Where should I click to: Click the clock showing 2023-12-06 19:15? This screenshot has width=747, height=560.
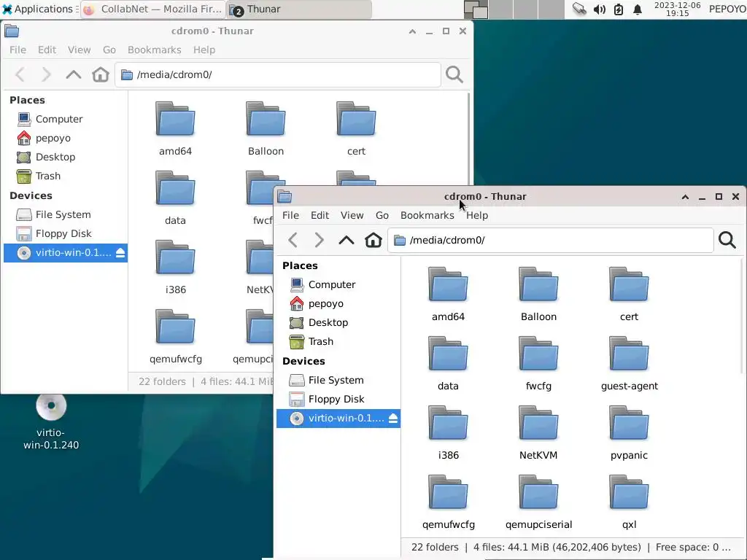click(x=677, y=9)
